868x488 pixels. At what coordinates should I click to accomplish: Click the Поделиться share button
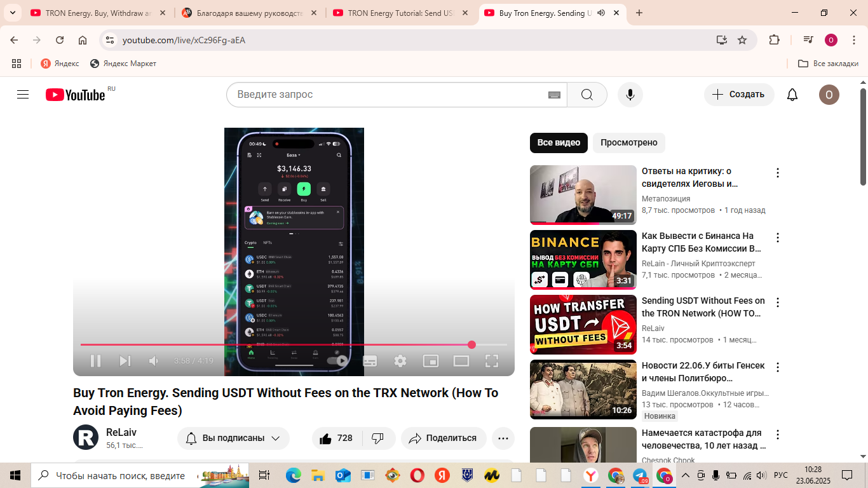point(444,438)
